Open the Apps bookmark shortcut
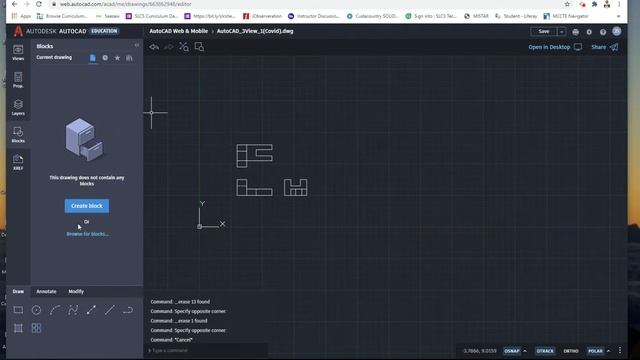Screen dimensions: 640x360 click(x=21, y=16)
